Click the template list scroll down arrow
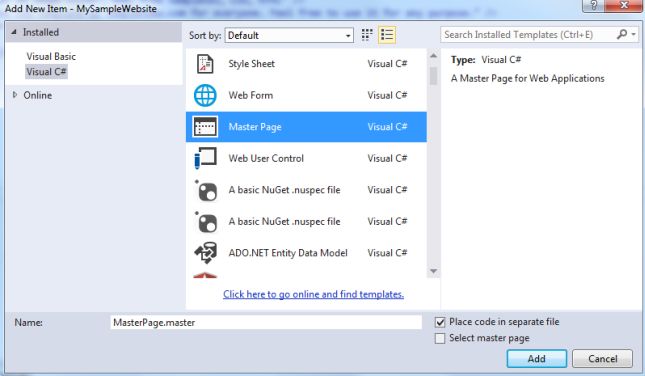Screen dimensions: 645x376 pos(433,271)
